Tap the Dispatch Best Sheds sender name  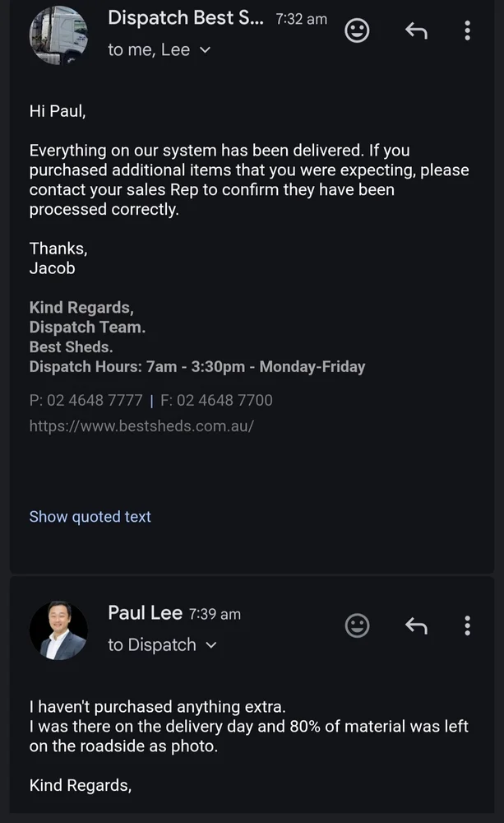tap(186, 17)
